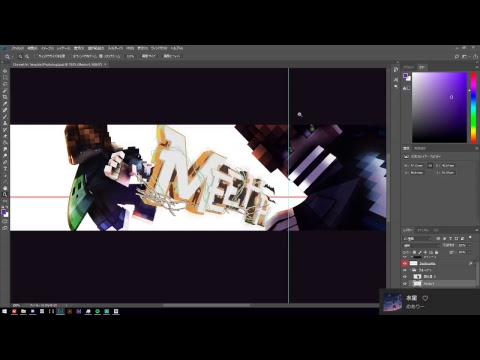Click the foreground color swatch in toolbar
Image resolution: width=480 pixels, height=360 pixels.
[x=3, y=212]
